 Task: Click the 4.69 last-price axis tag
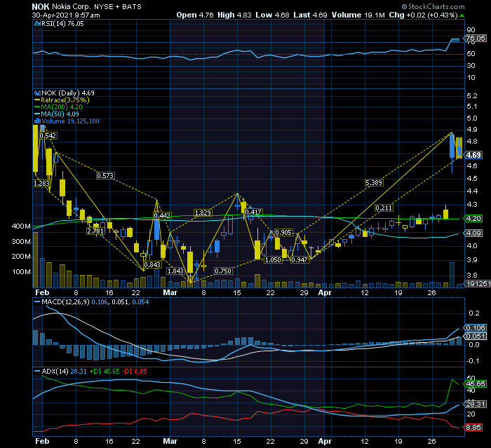tap(473, 155)
